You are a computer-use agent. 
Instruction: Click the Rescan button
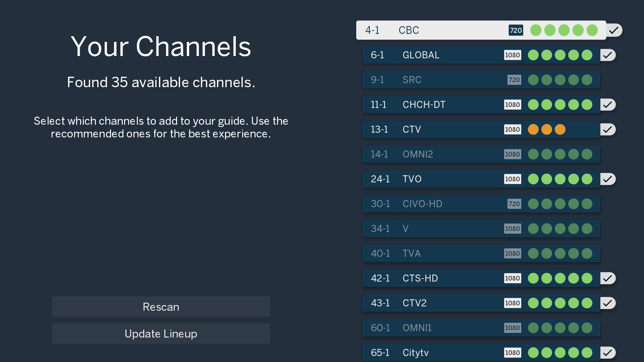click(161, 307)
